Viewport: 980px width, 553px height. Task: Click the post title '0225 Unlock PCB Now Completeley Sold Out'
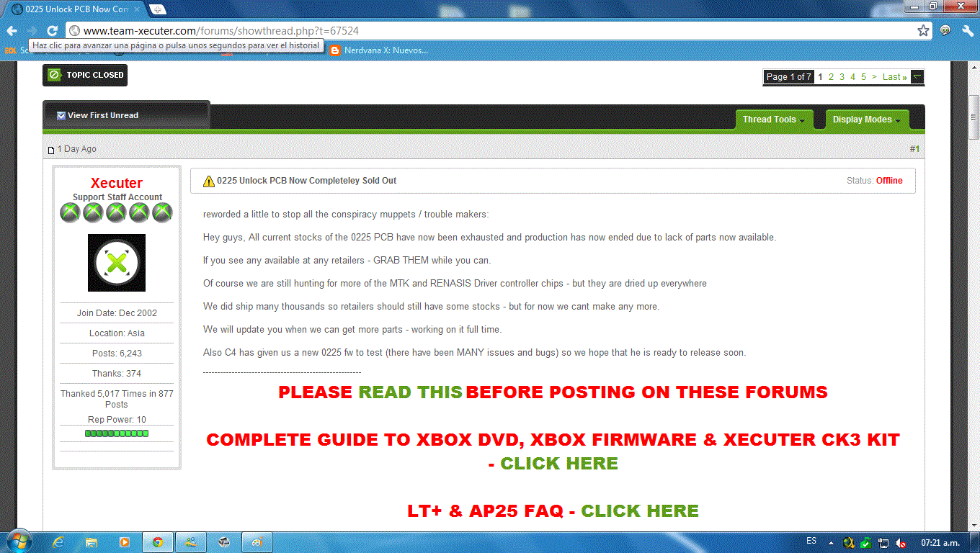[x=307, y=181]
